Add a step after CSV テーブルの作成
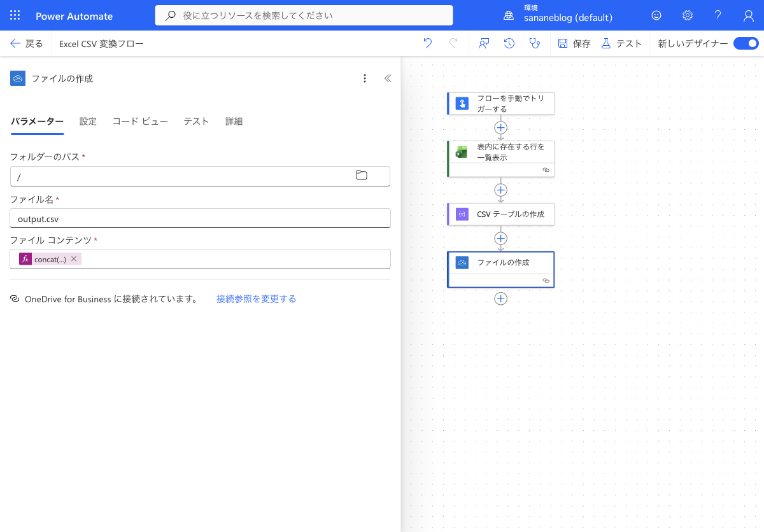This screenshot has width=764, height=532. coord(501,238)
